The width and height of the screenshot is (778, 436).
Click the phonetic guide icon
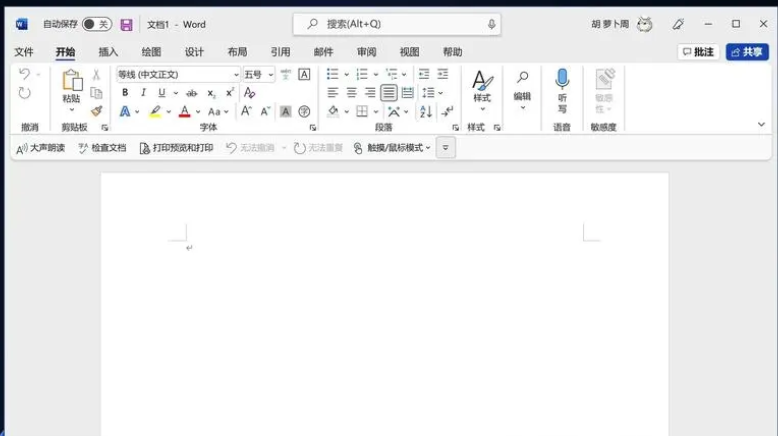285,74
